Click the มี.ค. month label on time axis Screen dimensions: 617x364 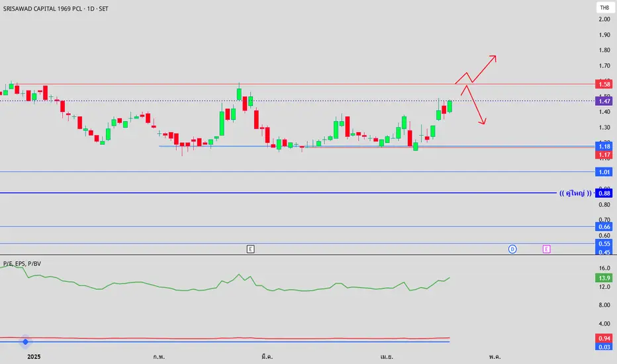pos(267,357)
